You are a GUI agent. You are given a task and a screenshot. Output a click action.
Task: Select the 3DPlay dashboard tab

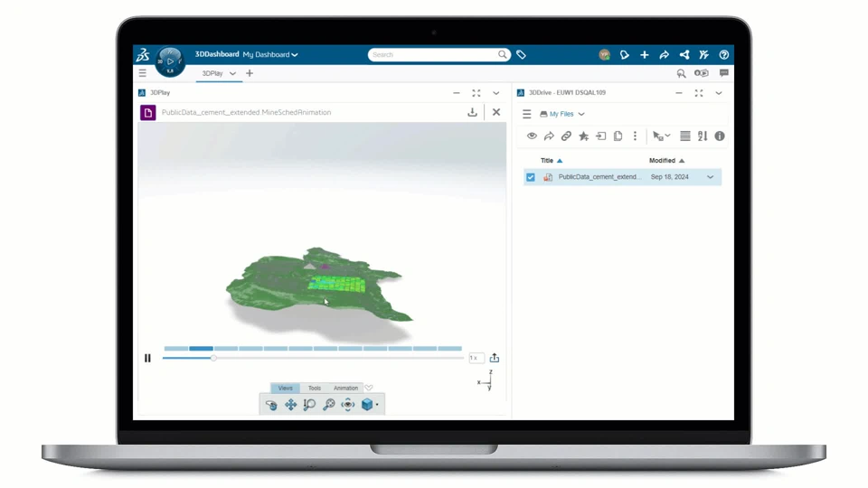[212, 73]
